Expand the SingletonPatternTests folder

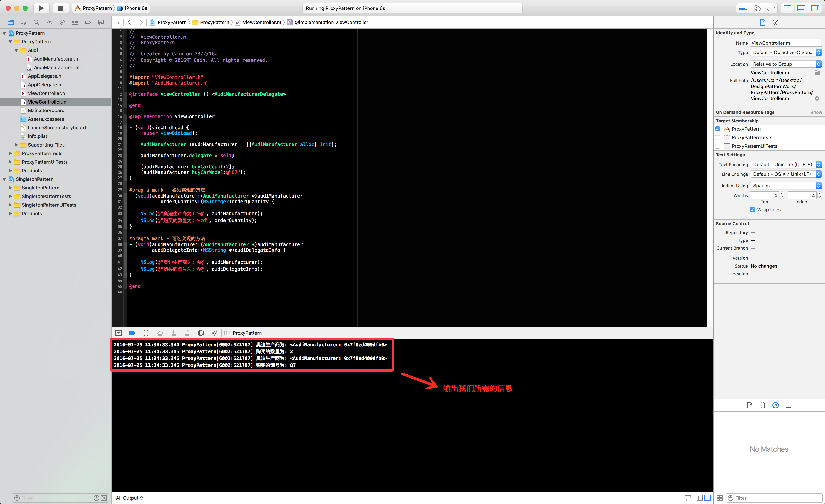(x=10, y=196)
